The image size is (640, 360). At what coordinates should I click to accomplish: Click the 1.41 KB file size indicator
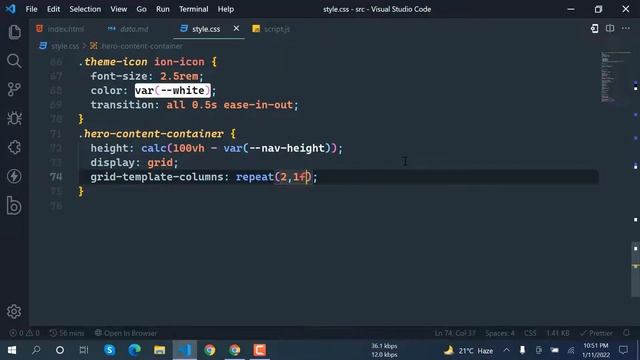click(x=558, y=333)
